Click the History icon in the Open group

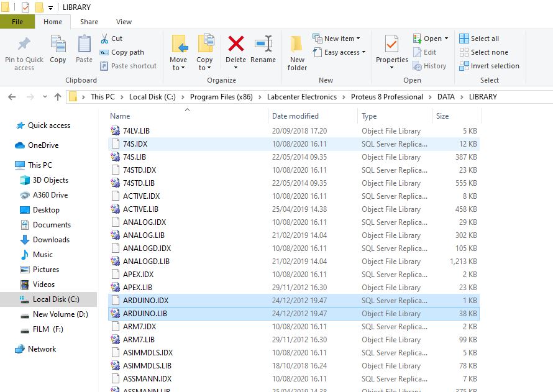431,66
